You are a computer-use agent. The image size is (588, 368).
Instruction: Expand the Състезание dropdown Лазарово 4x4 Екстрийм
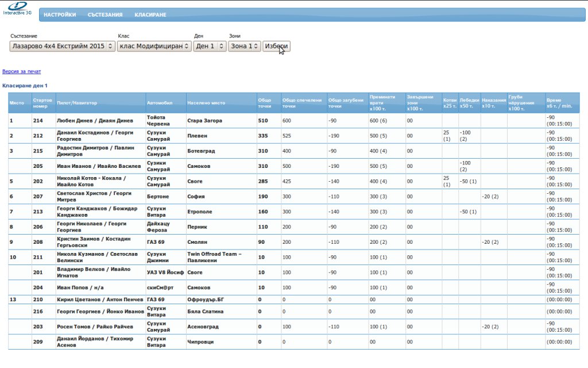pos(63,46)
